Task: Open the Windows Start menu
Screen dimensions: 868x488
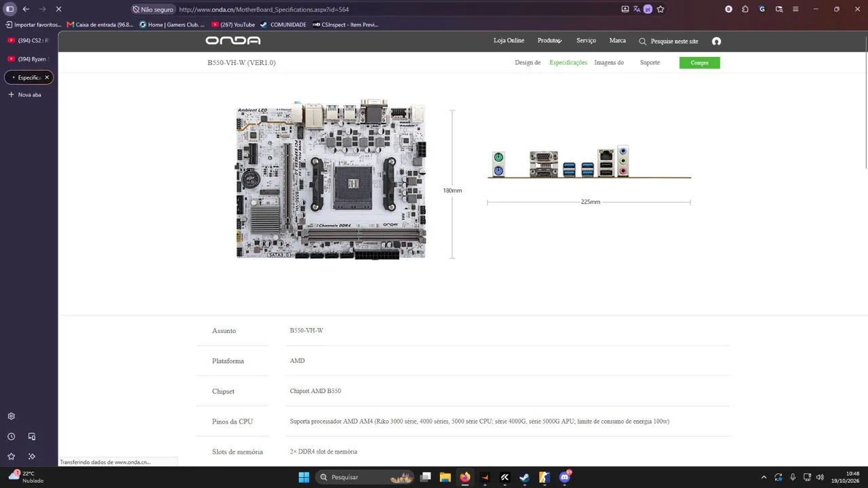Action: (x=304, y=477)
